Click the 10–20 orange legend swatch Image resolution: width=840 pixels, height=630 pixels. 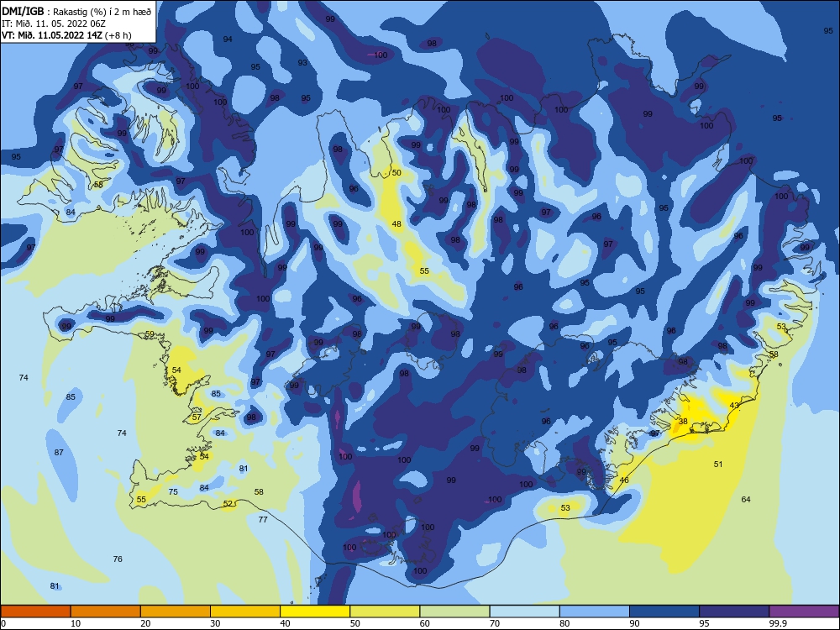[x=106, y=612]
